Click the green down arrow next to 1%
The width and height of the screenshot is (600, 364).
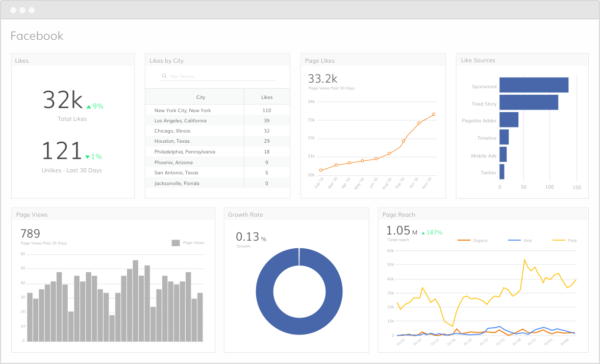tap(87, 157)
